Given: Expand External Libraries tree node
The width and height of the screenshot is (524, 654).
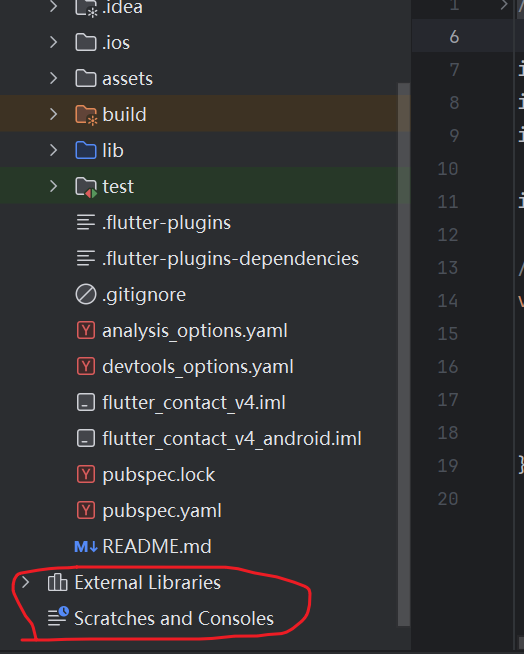Looking at the screenshot, I should point(25,582).
